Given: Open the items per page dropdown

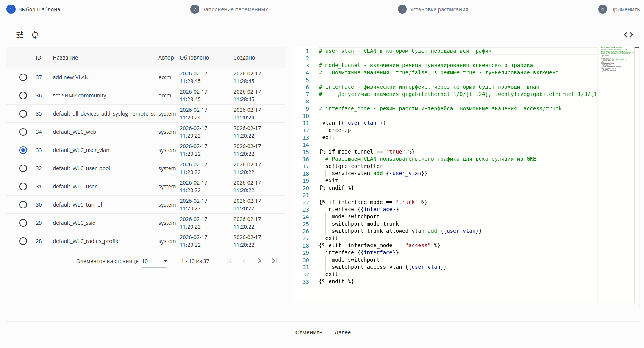Looking at the screenshot, I should pos(155,261).
